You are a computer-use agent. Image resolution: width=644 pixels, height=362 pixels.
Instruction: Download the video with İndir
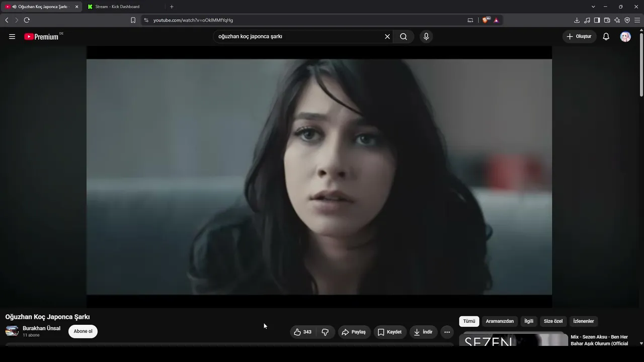point(423,332)
